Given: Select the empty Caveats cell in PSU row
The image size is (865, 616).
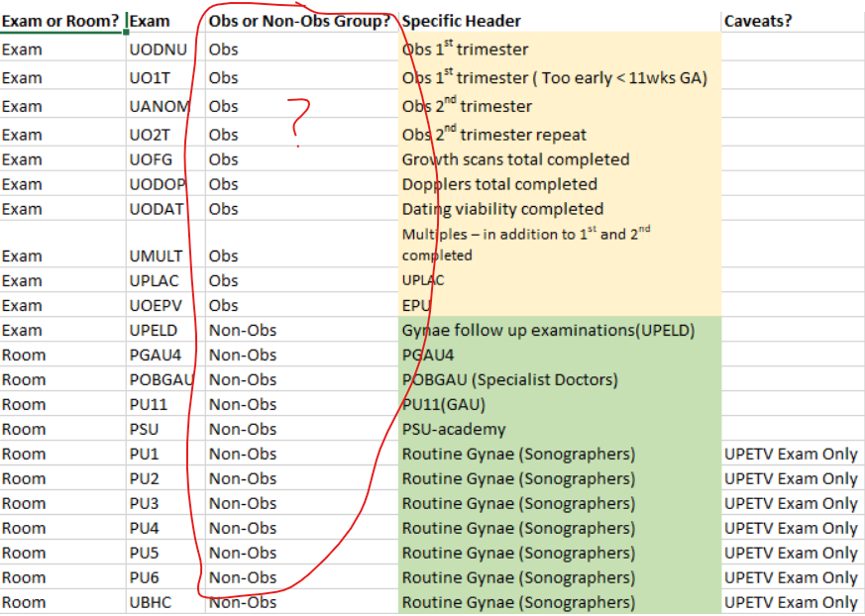Looking at the screenshot, I should coord(793,429).
